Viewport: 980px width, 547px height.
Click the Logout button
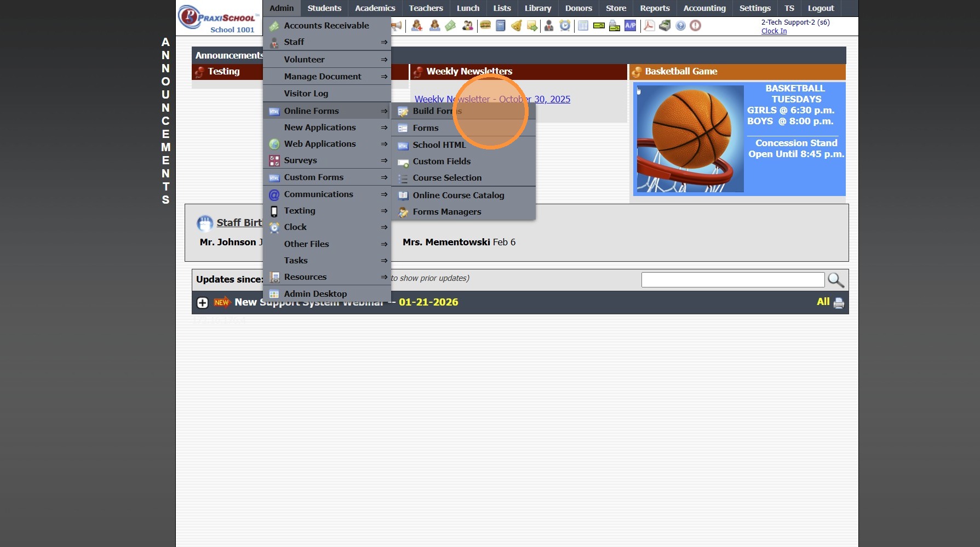(x=821, y=8)
